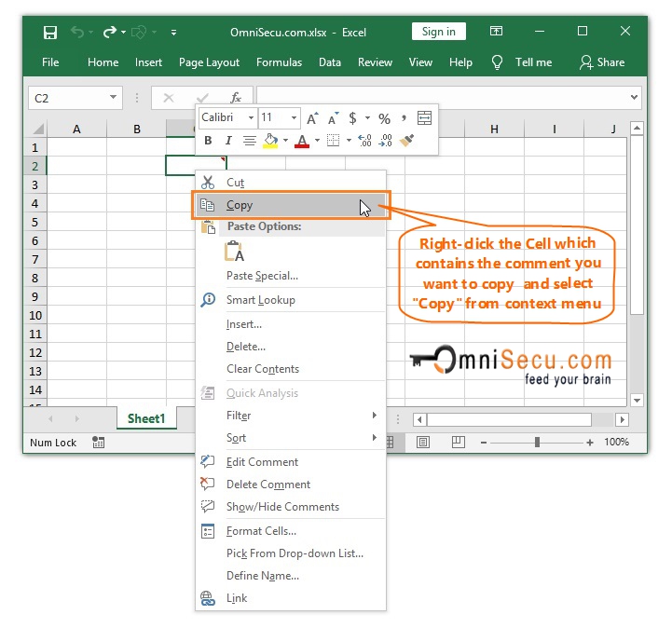The height and width of the screenshot is (628, 672).
Task: Choose Cut from the context menu
Action: point(291,183)
